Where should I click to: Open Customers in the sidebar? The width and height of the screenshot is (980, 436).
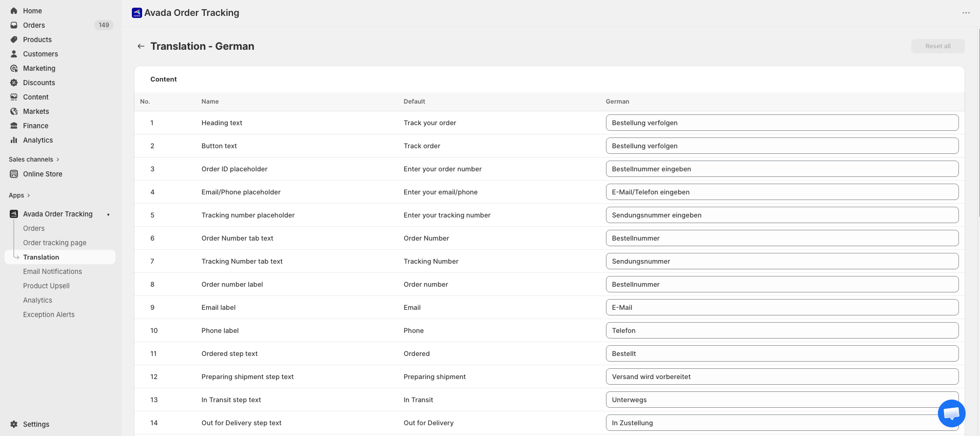coord(41,54)
